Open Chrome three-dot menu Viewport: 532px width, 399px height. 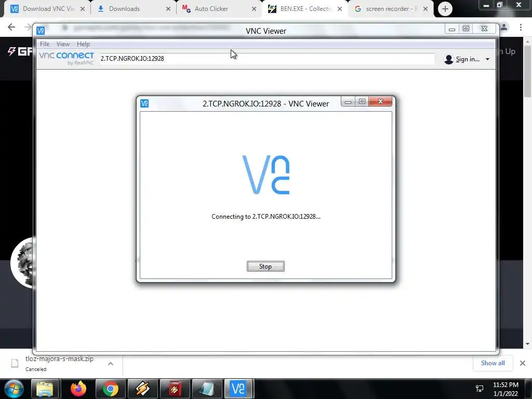coord(521,27)
